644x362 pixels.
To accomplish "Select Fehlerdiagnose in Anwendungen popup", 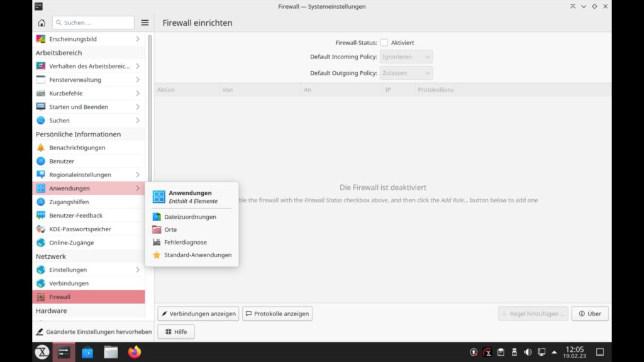I will (x=192, y=242).
